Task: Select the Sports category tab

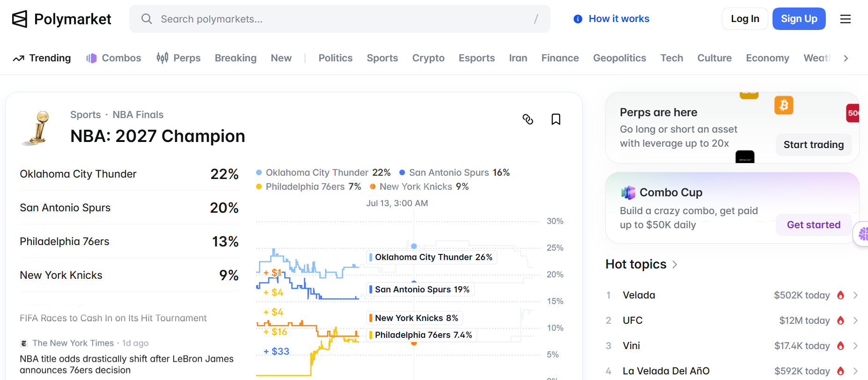Action: (x=383, y=58)
